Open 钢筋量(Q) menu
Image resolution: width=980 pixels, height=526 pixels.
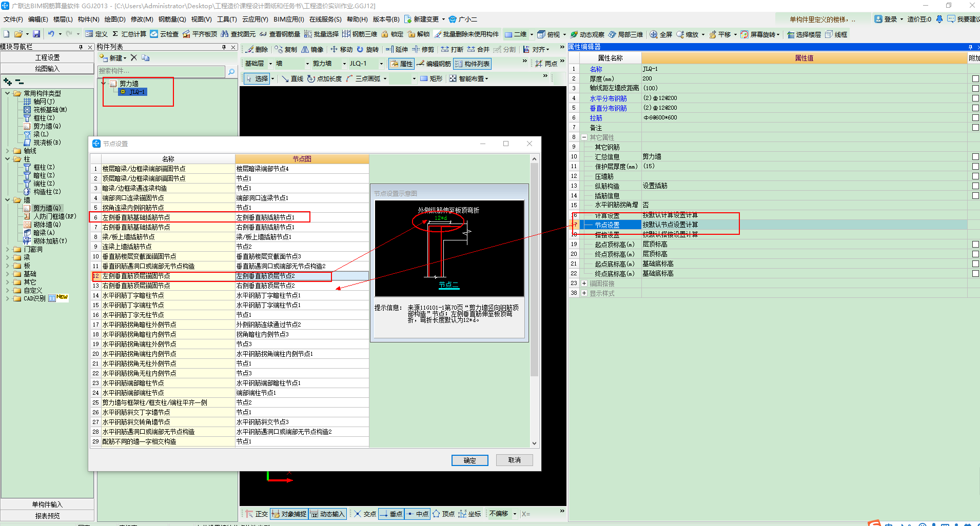pyautogui.click(x=172, y=19)
